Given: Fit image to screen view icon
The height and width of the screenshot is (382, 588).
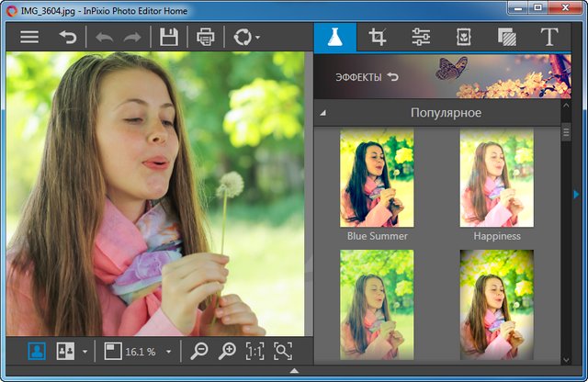Looking at the screenshot, I should pos(283,351).
